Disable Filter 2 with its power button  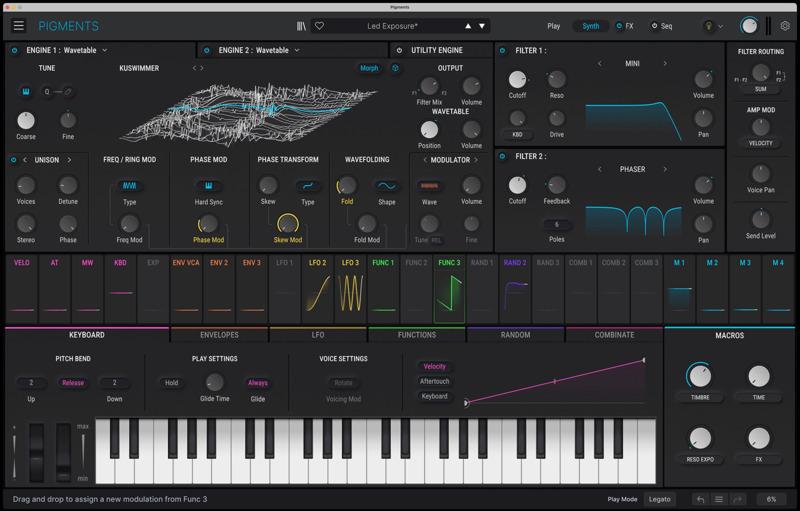coord(503,156)
